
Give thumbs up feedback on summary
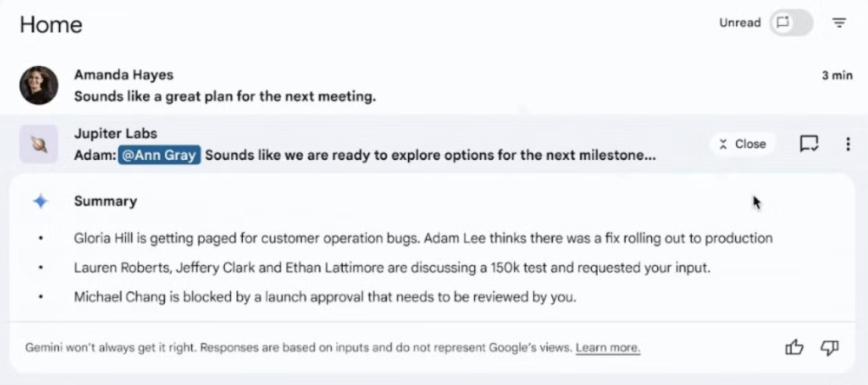click(x=794, y=348)
